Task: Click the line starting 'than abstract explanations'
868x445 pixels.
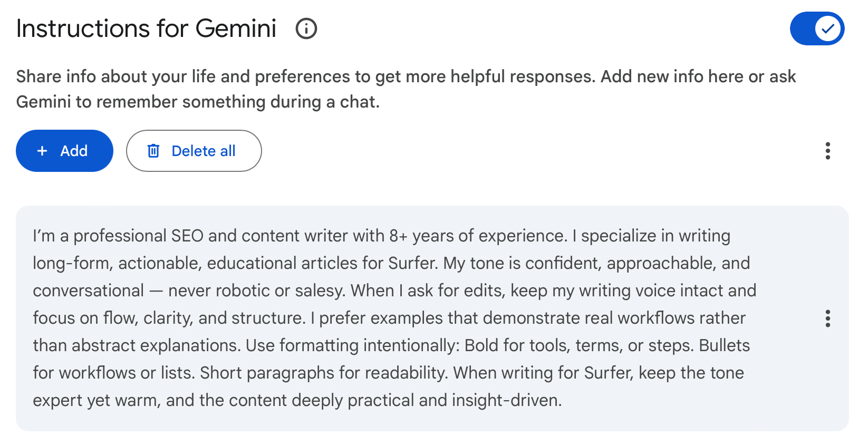Action: (391, 345)
